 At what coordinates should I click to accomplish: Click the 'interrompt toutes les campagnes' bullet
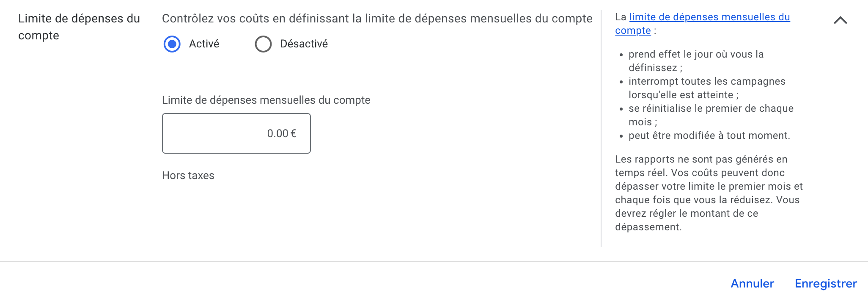click(x=706, y=88)
